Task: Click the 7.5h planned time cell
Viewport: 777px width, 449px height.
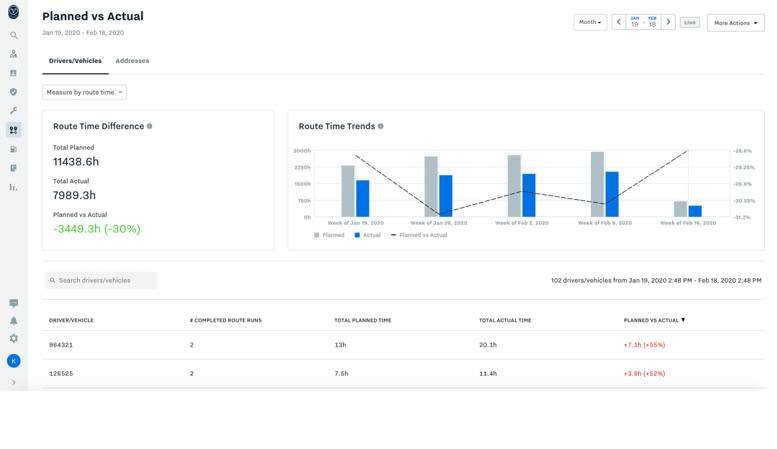Action: (x=341, y=374)
